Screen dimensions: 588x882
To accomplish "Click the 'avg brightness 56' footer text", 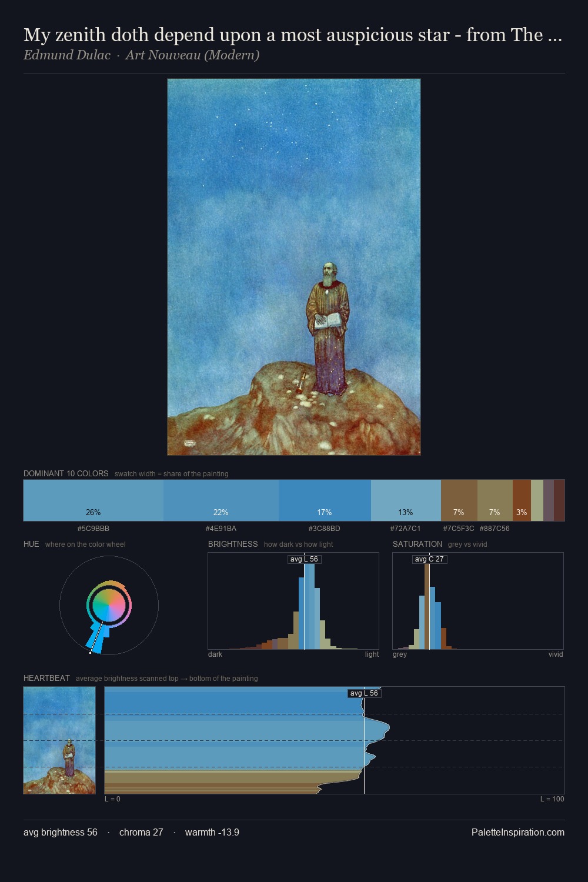I will coord(61,832).
